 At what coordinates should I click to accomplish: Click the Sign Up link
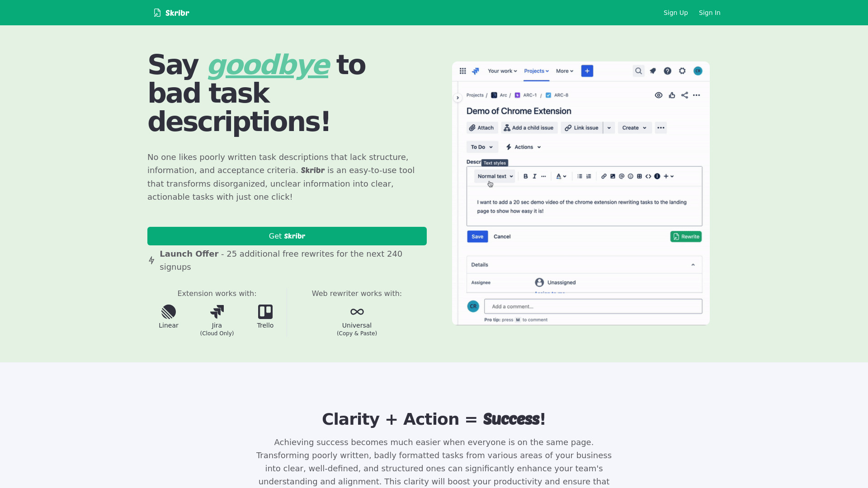[x=675, y=13]
